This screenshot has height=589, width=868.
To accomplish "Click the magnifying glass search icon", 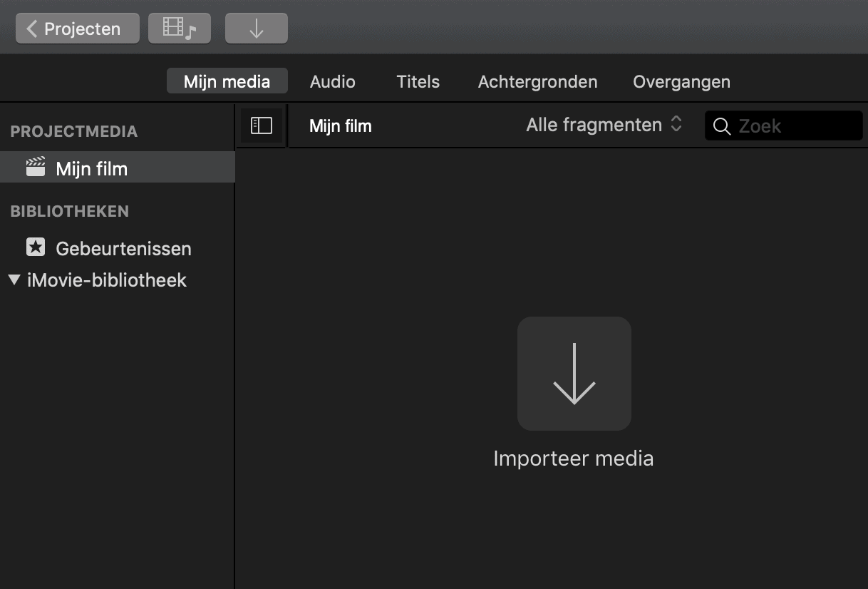I will (722, 127).
